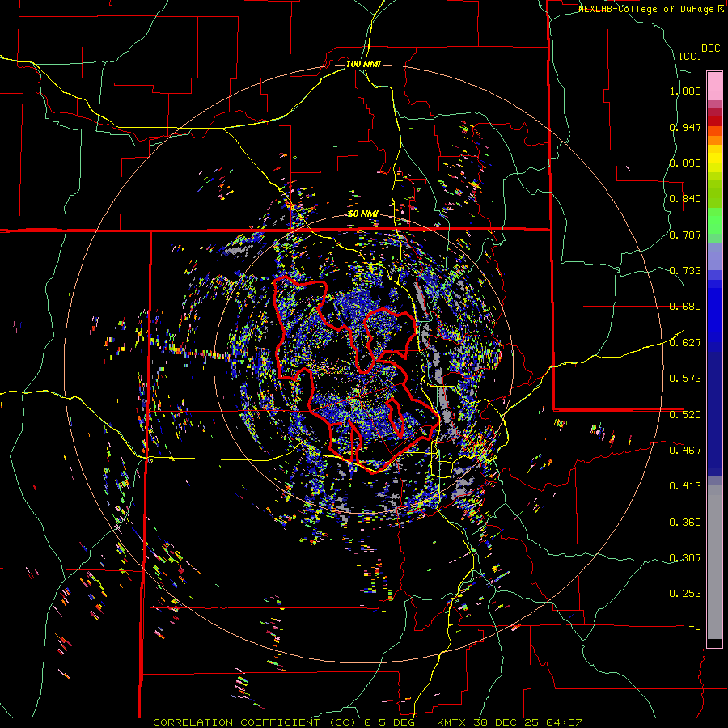Pick the yellow segment of the color scale

pos(714,159)
